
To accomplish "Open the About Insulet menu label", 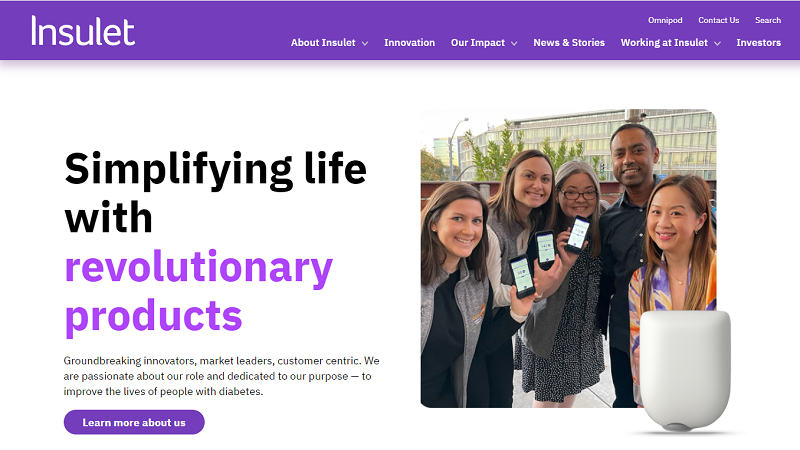I will (322, 43).
